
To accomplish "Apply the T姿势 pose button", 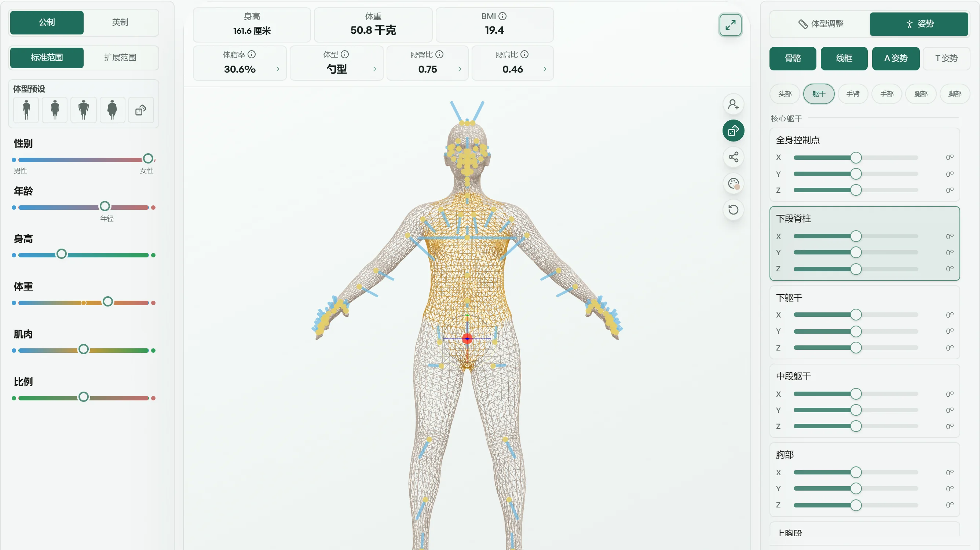I will coord(946,59).
